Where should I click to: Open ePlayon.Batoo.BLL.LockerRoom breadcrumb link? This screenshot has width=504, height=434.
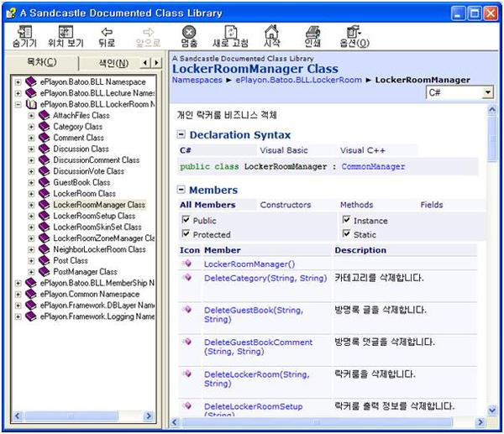(298, 80)
